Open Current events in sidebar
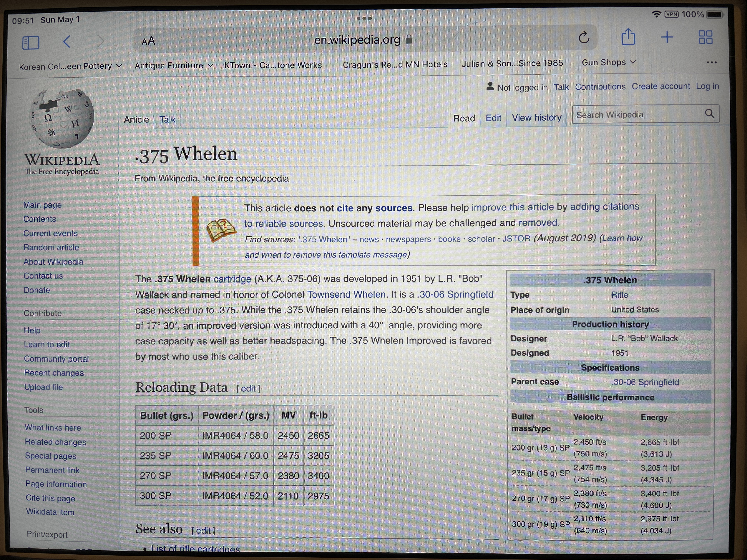 click(50, 233)
